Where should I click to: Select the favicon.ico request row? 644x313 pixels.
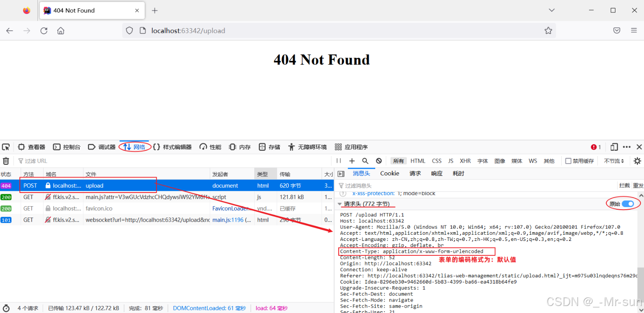(167, 208)
